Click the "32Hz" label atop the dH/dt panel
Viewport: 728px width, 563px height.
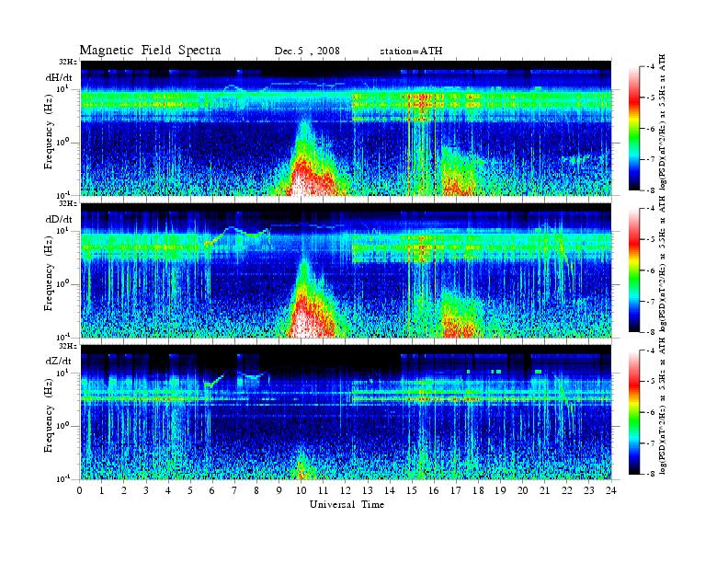tap(68, 62)
